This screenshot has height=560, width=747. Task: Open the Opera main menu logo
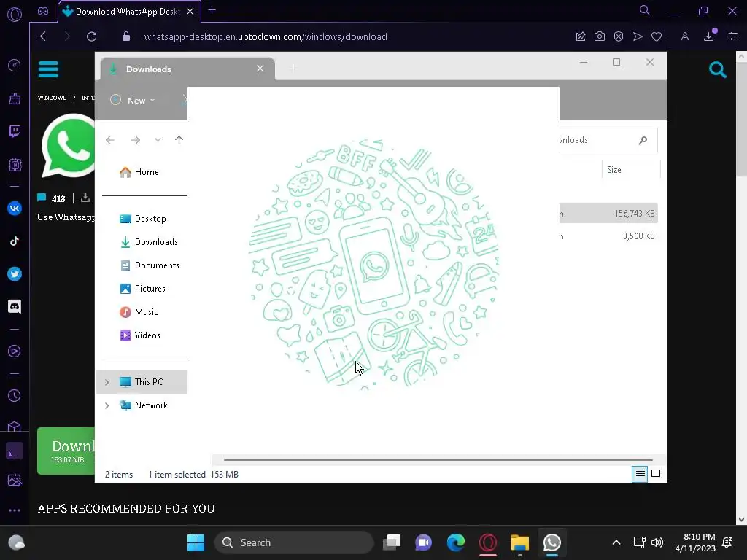point(15,15)
